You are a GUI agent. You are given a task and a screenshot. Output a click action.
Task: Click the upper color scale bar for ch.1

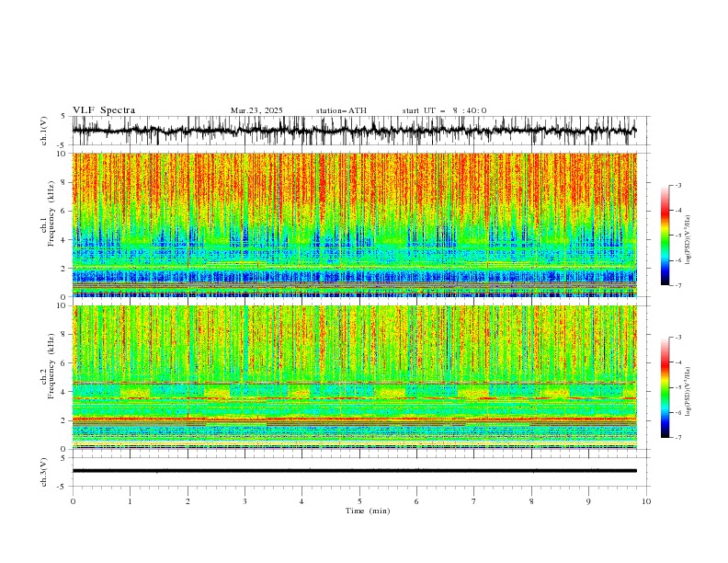tap(665, 236)
